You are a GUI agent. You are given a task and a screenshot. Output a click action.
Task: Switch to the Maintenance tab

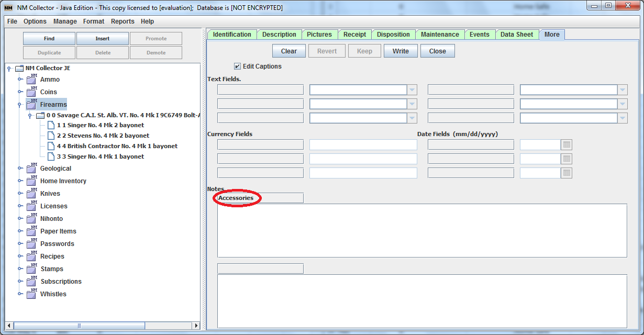click(x=440, y=35)
